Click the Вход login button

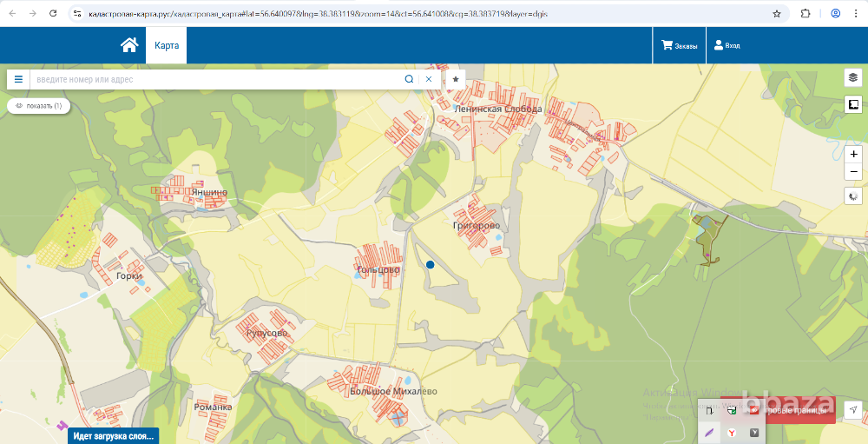(x=727, y=46)
